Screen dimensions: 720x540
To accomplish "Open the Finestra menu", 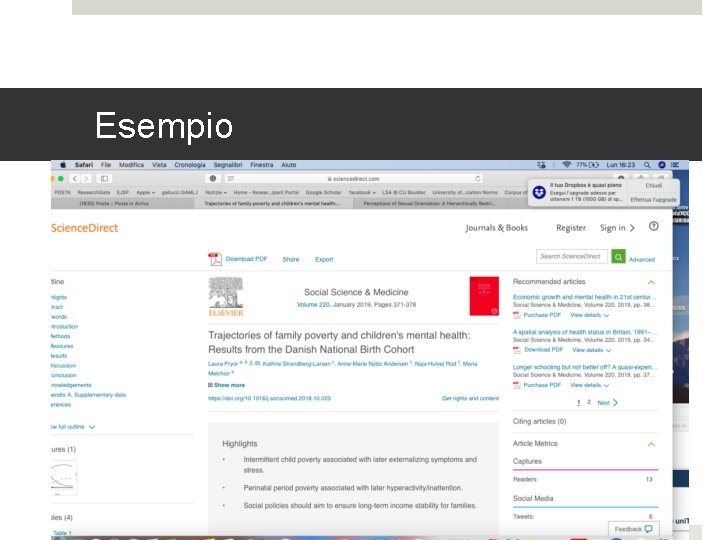I will pos(262,165).
